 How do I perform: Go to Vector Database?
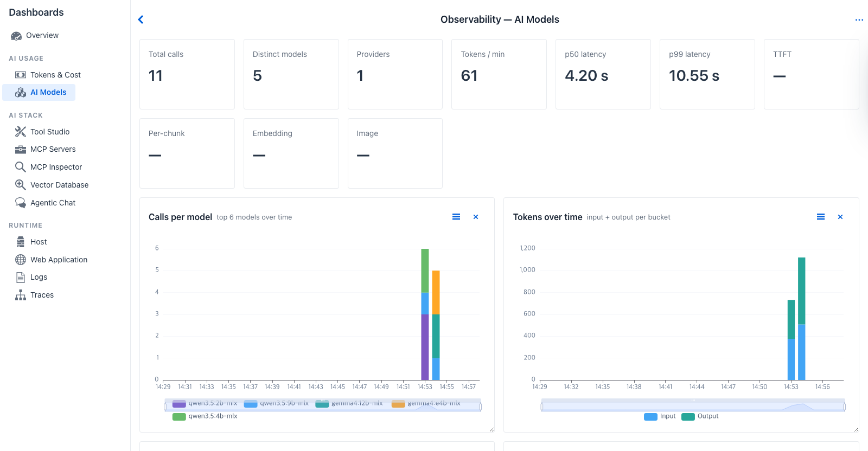(59, 185)
